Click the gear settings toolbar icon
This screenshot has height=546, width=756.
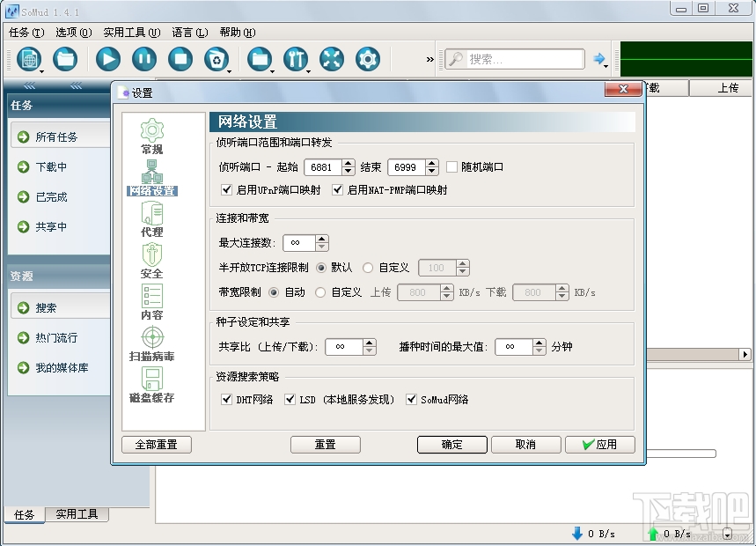pos(368,59)
